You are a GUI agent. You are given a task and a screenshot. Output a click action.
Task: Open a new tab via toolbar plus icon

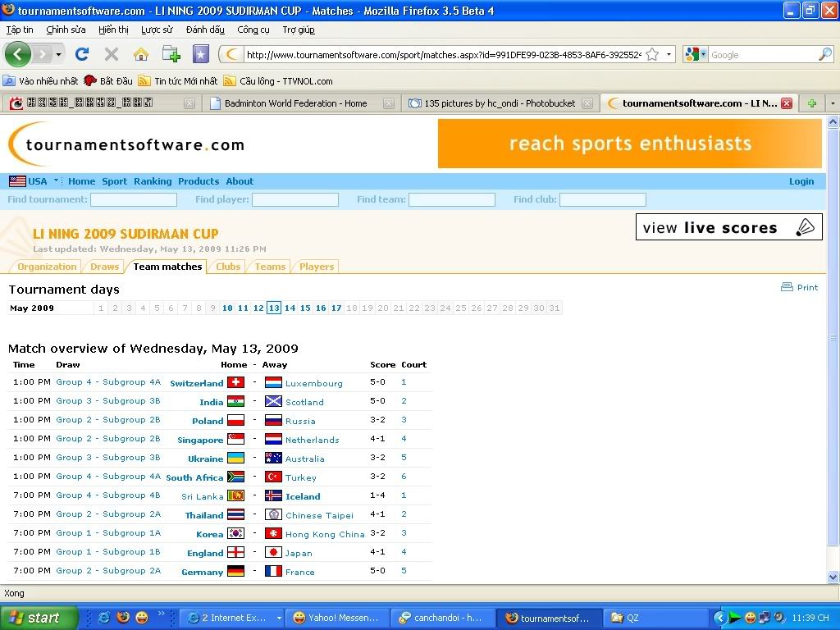[171, 53]
